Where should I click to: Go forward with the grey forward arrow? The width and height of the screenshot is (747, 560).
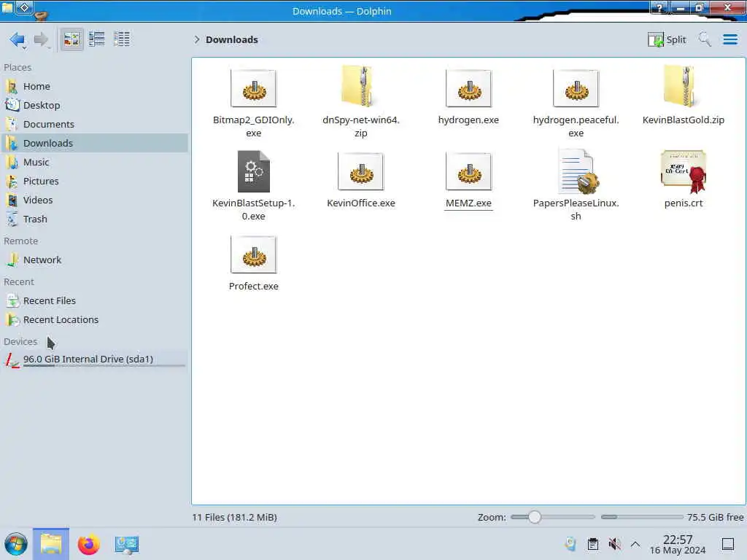point(41,39)
